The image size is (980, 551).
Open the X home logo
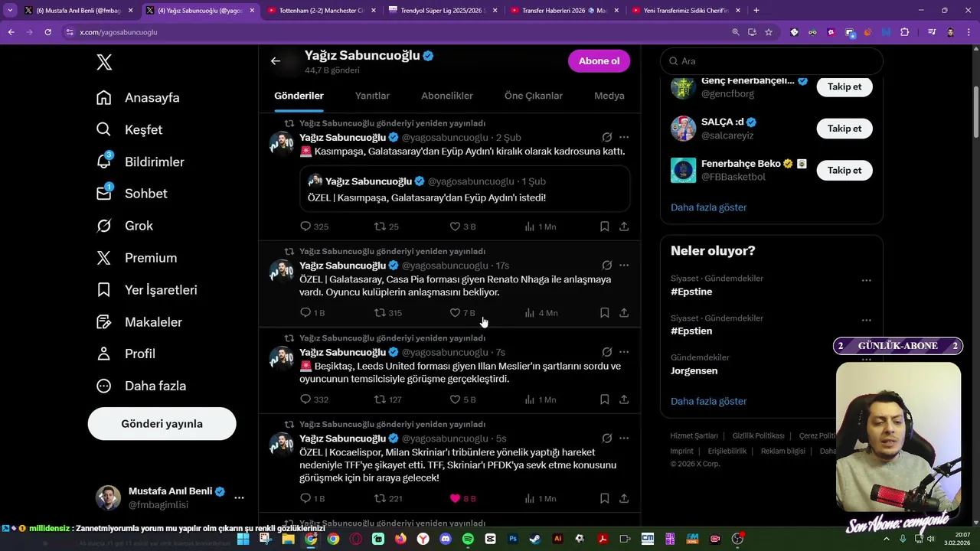pyautogui.click(x=104, y=62)
